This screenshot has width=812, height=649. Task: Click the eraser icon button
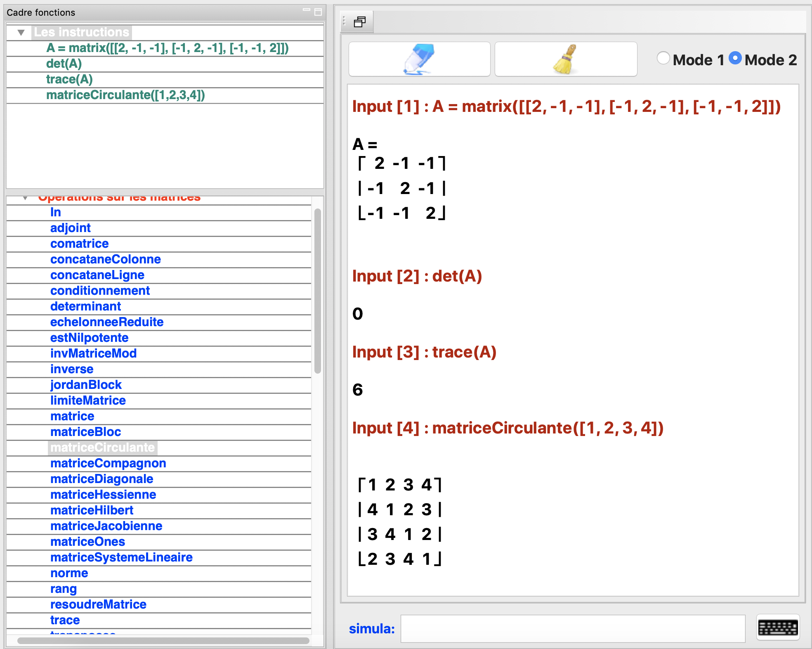click(419, 59)
